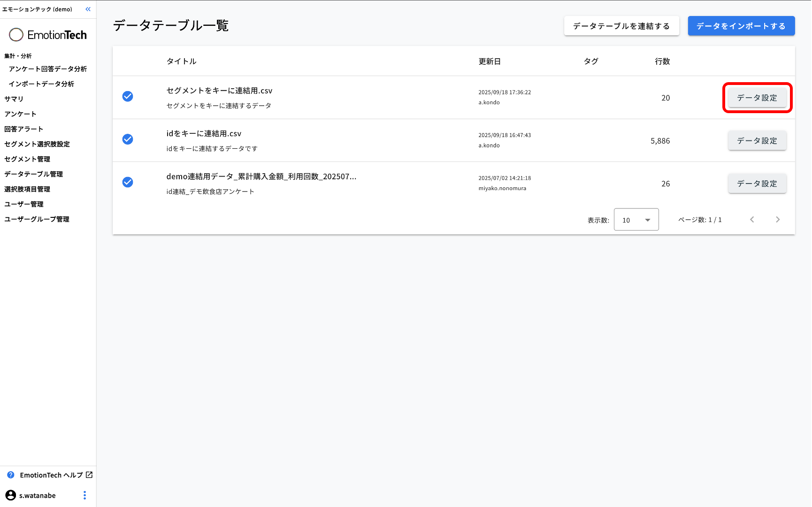Toggle check for idをキーに連結用.csv row
This screenshot has width=812, height=507.
pos(128,139)
